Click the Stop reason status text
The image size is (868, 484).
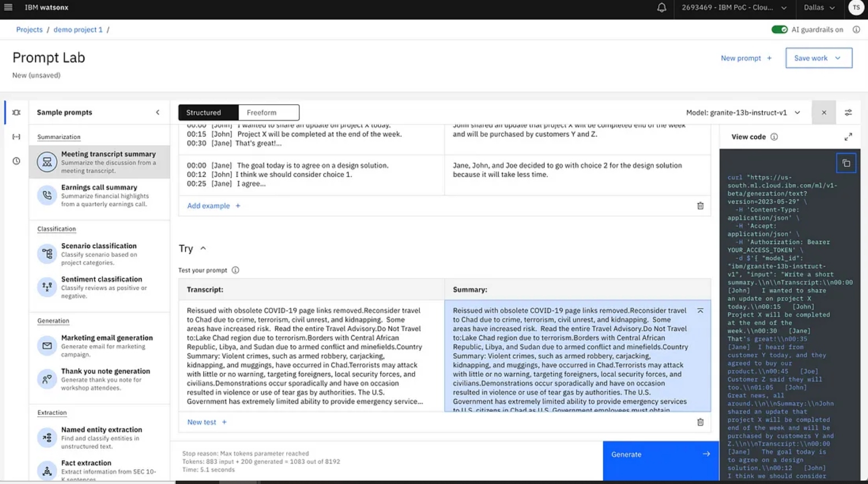[x=245, y=453]
